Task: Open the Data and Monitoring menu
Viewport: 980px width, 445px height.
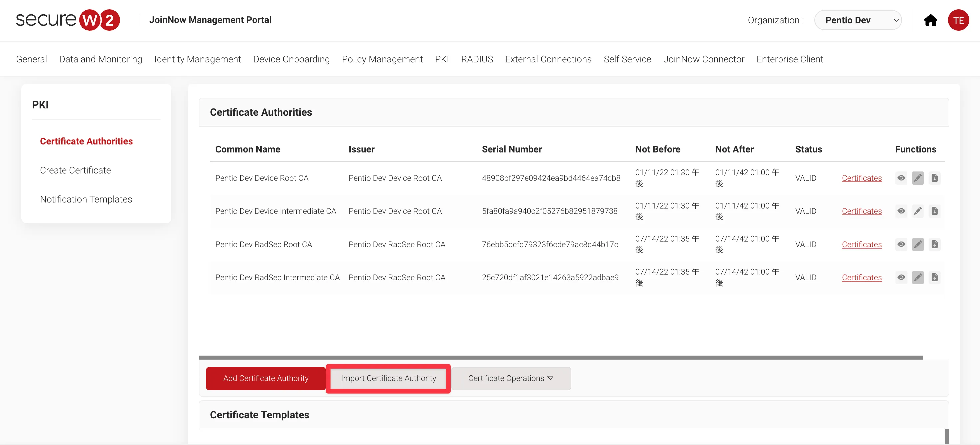Action: 100,59
